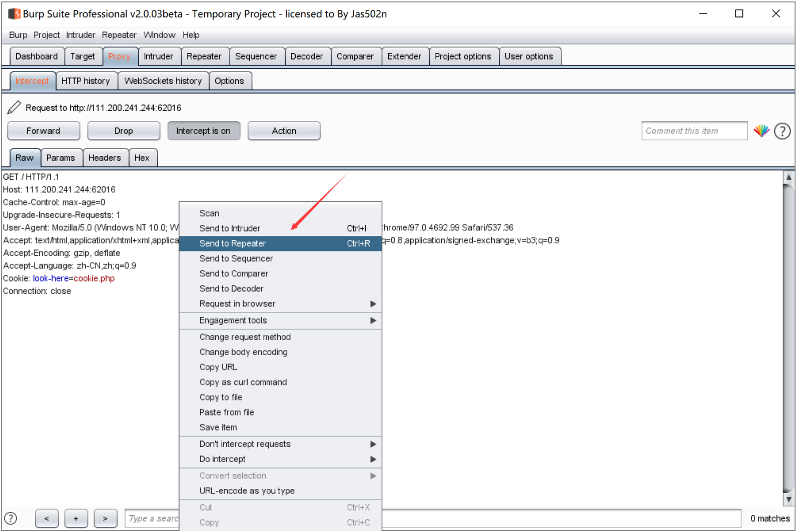
Task: Click the scrollbar up arrow
Action: (788, 177)
